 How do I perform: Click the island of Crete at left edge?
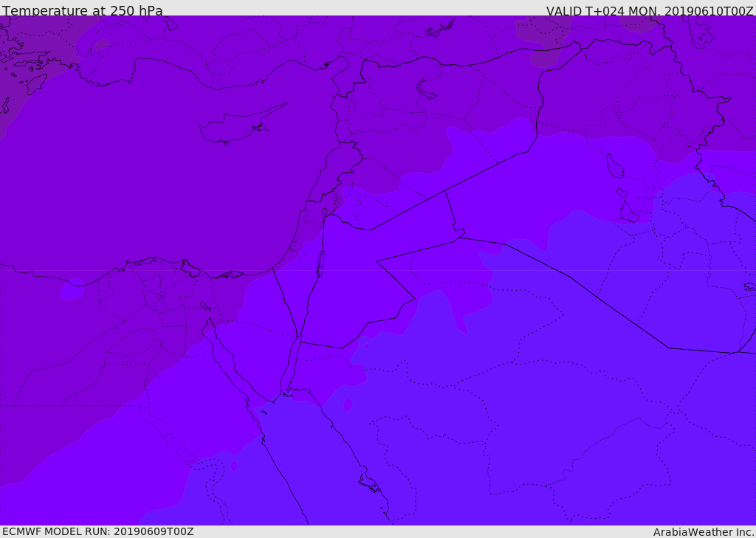tap(4, 106)
